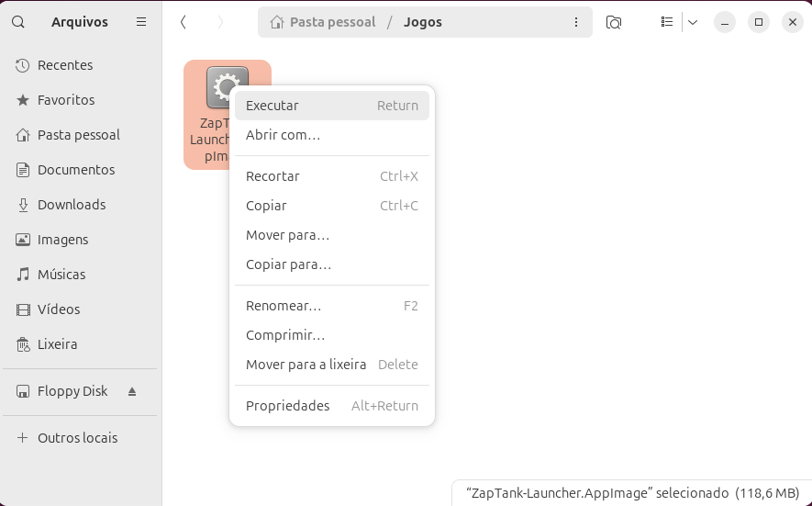Select Propriedades menu entry
The width and height of the screenshot is (812, 506).
287,406
